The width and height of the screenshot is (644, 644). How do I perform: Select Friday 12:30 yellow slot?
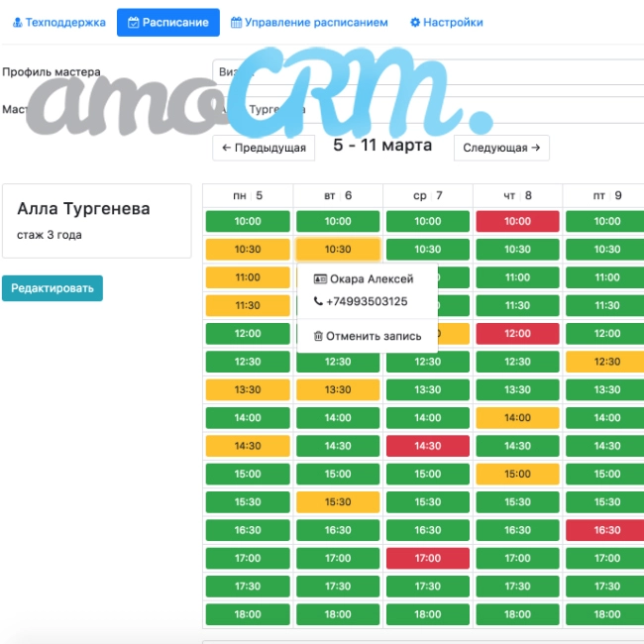coord(605,362)
